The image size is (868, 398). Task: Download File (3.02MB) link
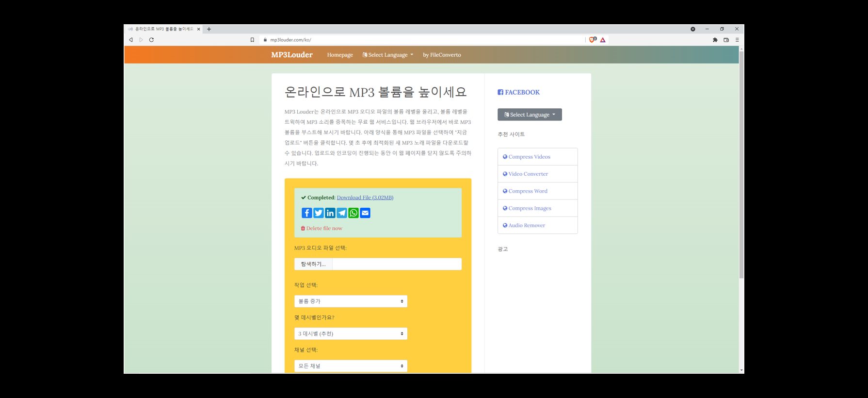365,198
